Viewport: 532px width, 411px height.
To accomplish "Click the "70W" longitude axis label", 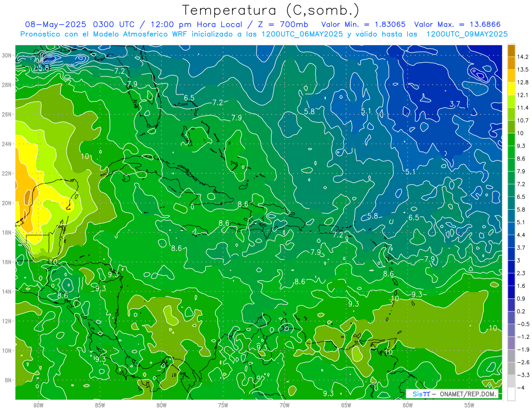I will 285,405.
